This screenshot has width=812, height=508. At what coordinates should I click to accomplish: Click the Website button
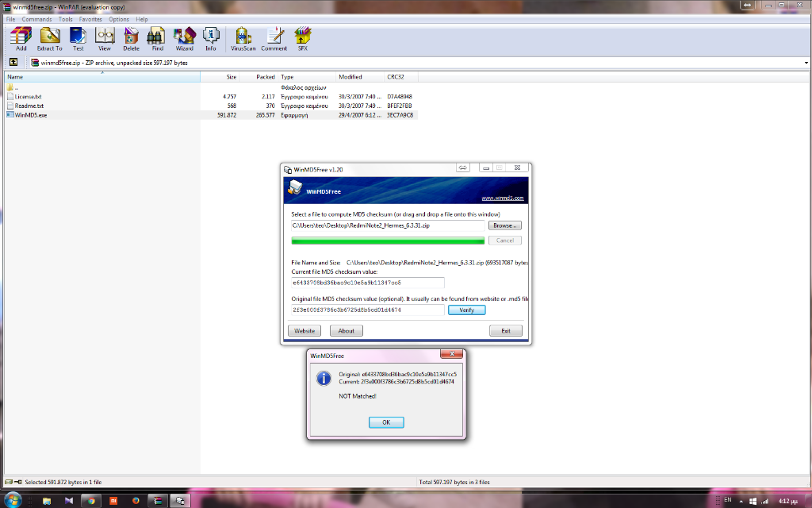click(x=304, y=331)
